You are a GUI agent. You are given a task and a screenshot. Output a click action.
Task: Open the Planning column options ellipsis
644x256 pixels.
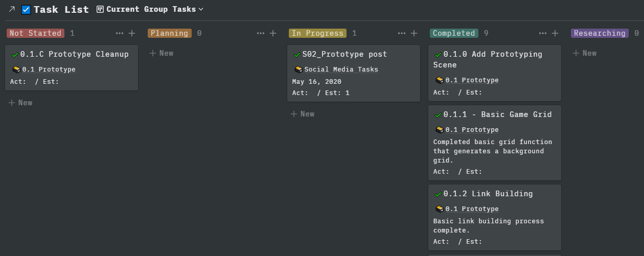261,33
